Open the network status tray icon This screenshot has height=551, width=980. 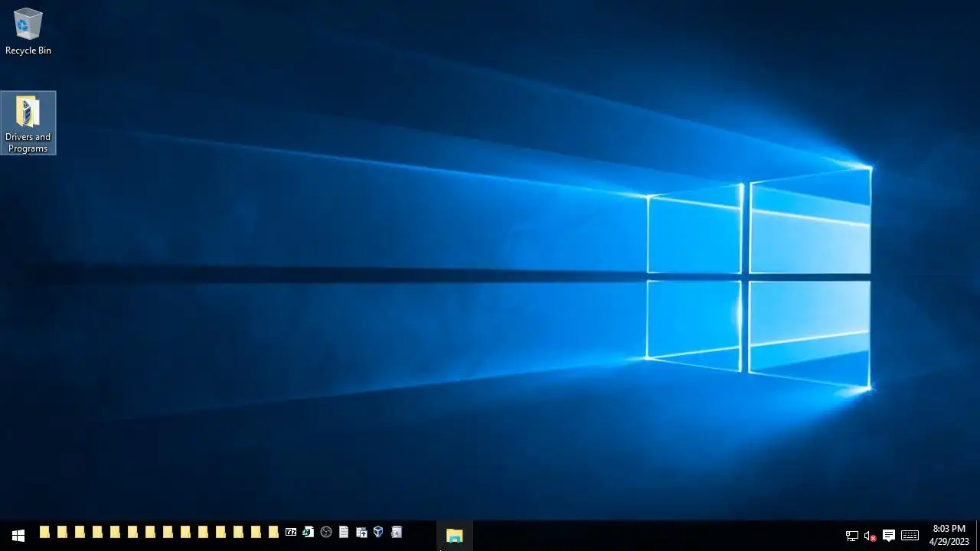pyautogui.click(x=851, y=536)
